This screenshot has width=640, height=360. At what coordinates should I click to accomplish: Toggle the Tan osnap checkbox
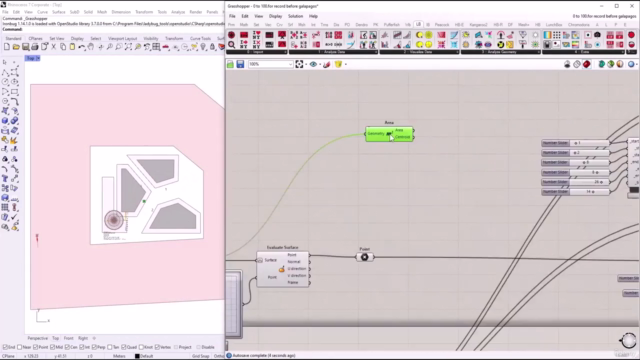click(x=109, y=347)
